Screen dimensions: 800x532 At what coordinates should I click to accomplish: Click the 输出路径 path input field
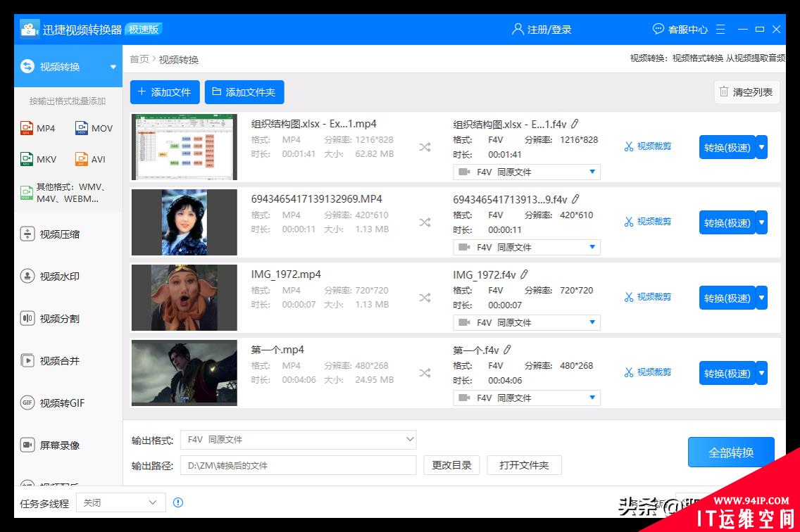299,465
